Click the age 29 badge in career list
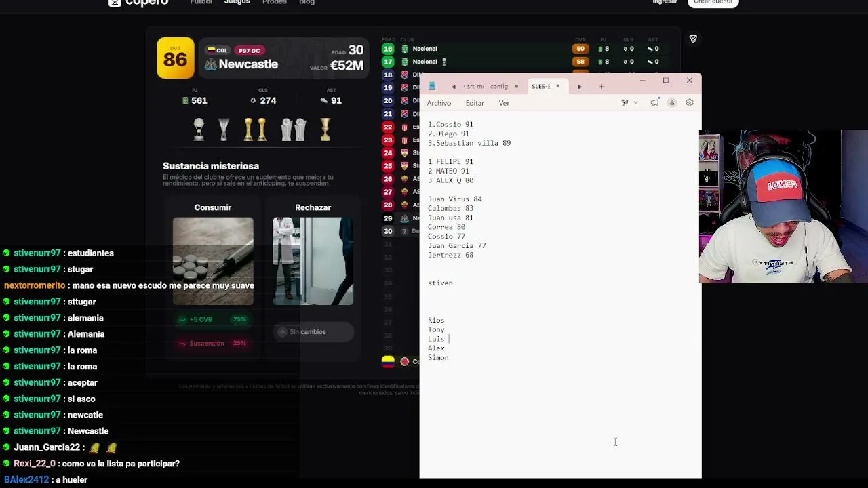The image size is (868, 488). [388, 218]
